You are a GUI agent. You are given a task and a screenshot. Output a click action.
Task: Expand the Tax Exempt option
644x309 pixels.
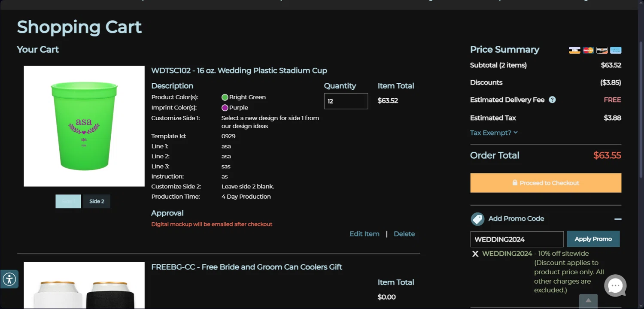(494, 133)
